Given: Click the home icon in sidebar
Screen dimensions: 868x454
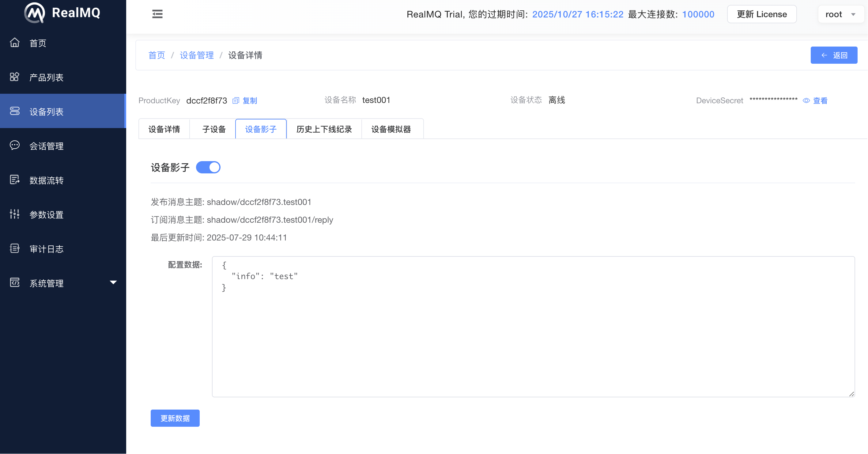Looking at the screenshot, I should pos(14,43).
